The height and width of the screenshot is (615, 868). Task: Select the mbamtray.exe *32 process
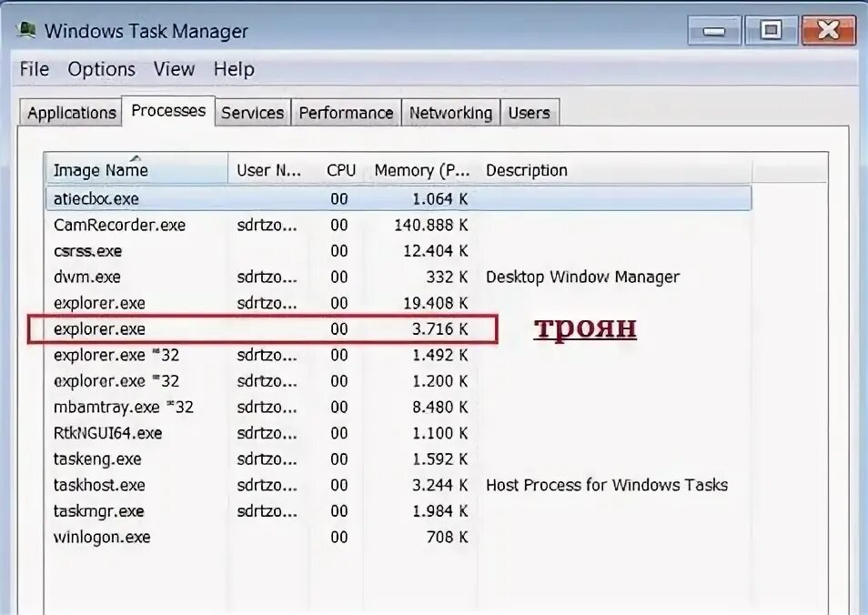(x=398, y=407)
